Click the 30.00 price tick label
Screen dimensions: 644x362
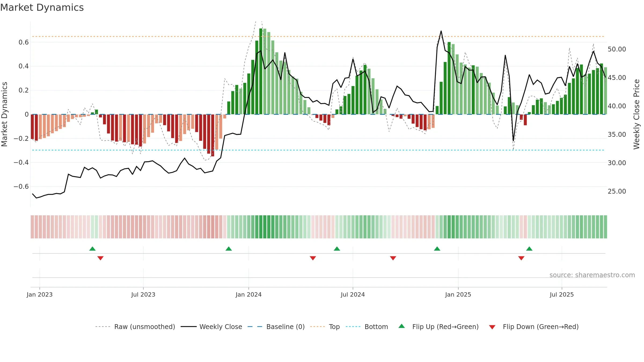[617, 163]
